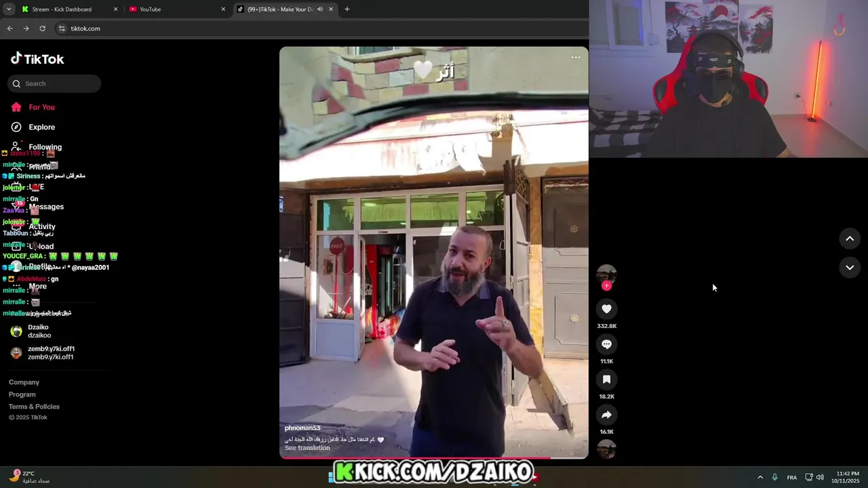The image size is (868, 488).
Task: Open zemb9.y7ki.off1 followed account
Action: (x=54, y=353)
